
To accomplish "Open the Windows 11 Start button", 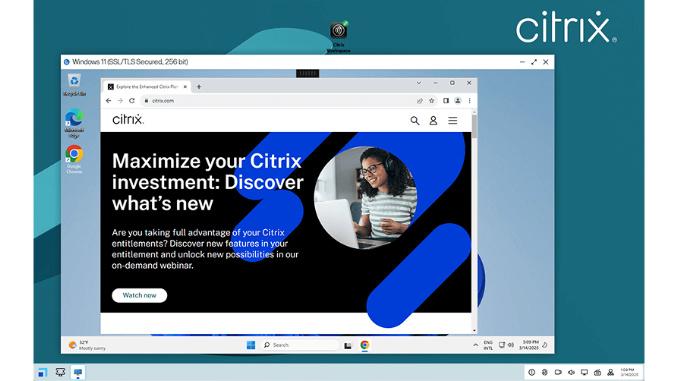I will [x=251, y=345].
